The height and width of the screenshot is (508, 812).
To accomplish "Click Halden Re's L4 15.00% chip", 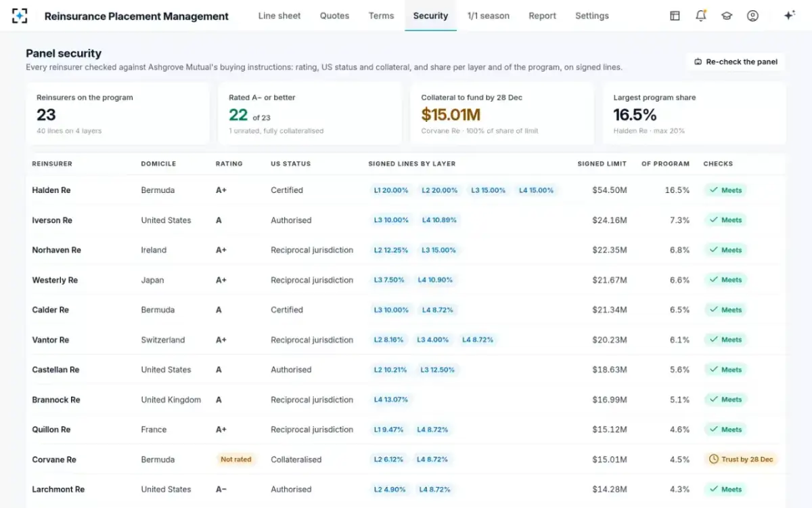I will click(537, 190).
